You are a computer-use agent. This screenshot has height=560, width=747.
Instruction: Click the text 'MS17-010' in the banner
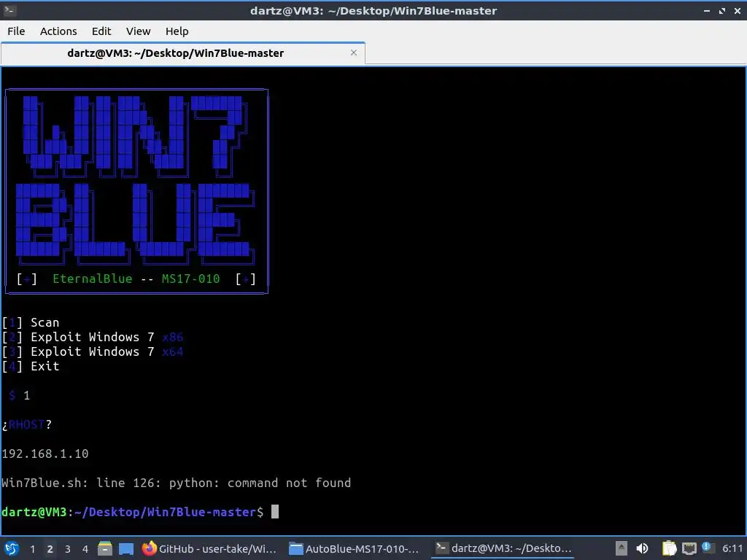(x=190, y=279)
